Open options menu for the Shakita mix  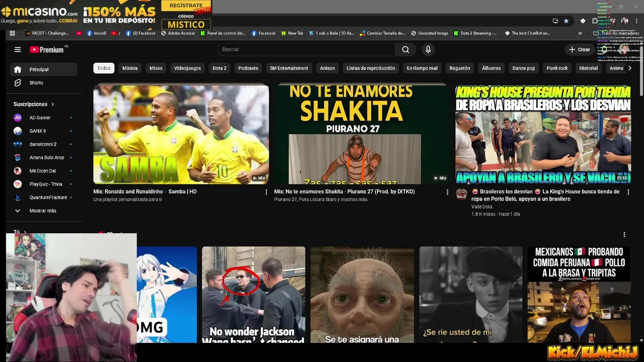[447, 192]
